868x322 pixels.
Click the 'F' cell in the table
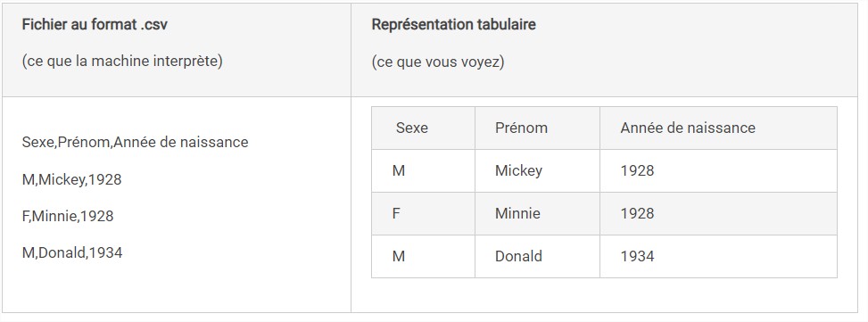[x=424, y=213]
